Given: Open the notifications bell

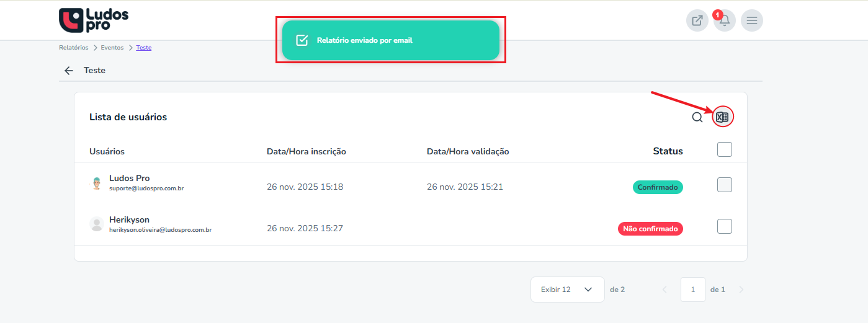Looking at the screenshot, I should (725, 20).
